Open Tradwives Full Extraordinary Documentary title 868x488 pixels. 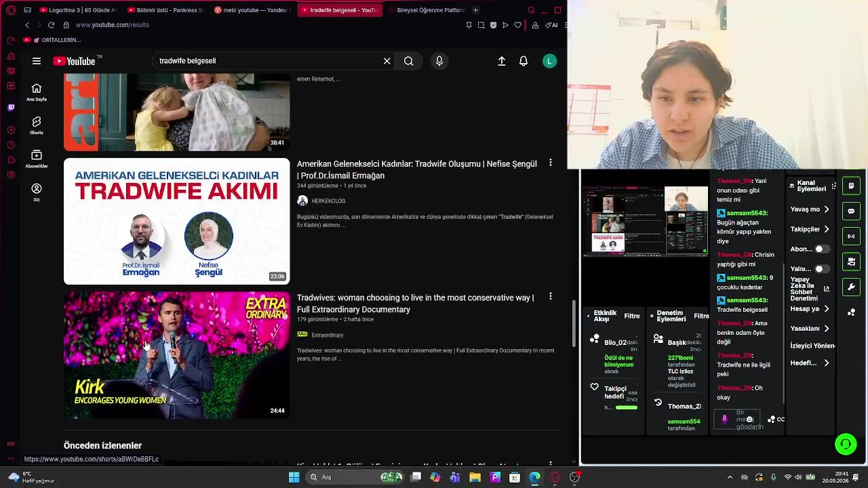pos(415,304)
